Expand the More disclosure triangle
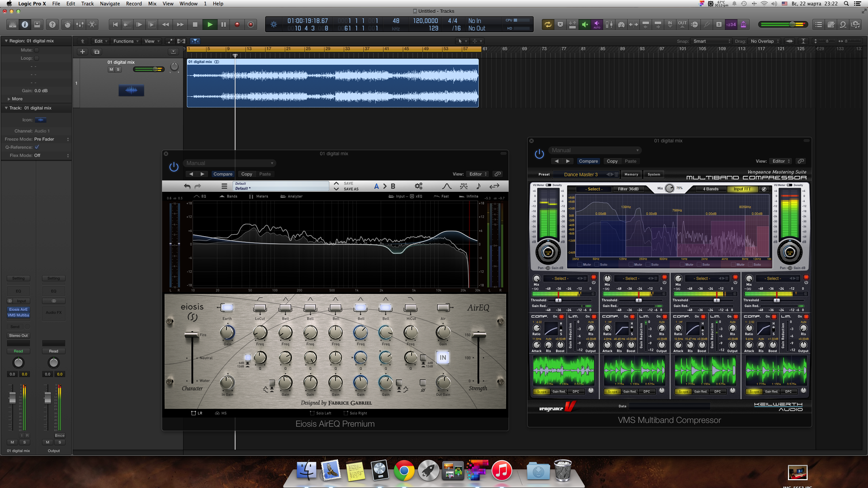868x488 pixels. [9, 99]
